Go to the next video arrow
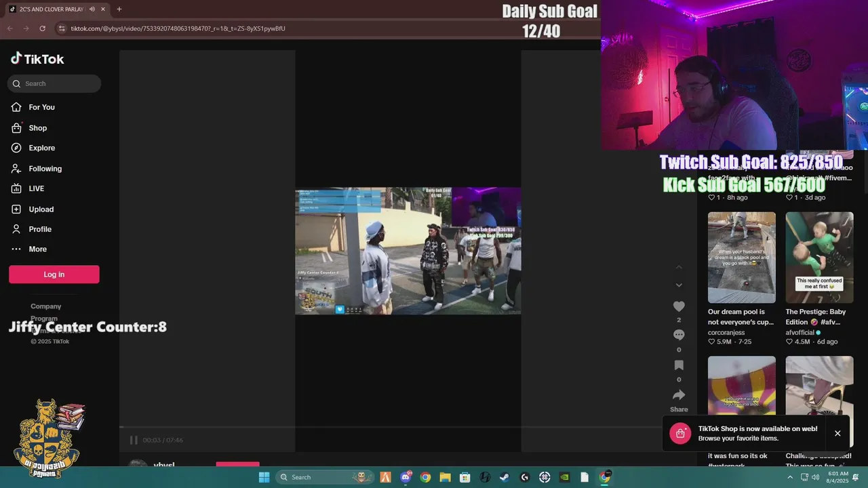 pos(679,285)
